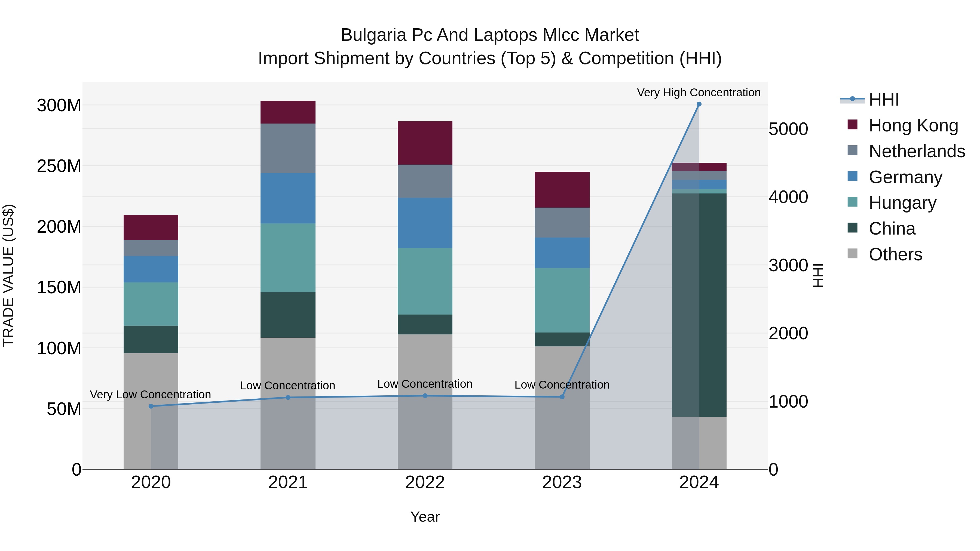Toggle Hungary series in legend
The image size is (980, 551).
click(x=892, y=203)
